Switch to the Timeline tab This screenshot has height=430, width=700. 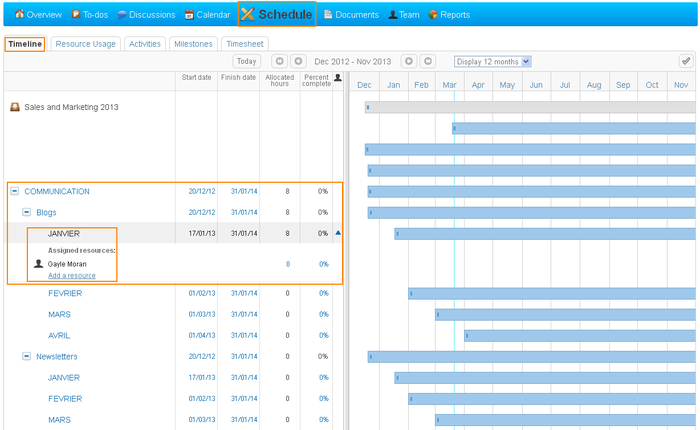(25, 44)
